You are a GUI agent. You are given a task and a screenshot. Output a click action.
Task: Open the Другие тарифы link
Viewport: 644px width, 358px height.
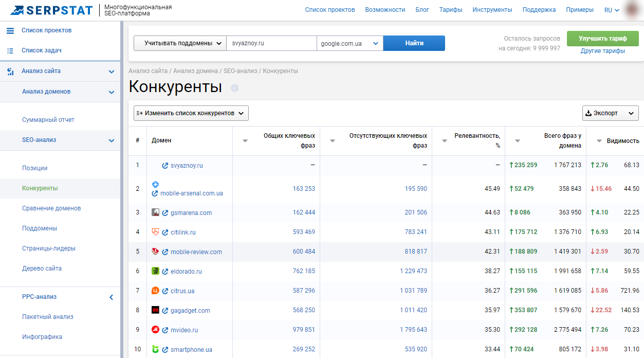603,51
